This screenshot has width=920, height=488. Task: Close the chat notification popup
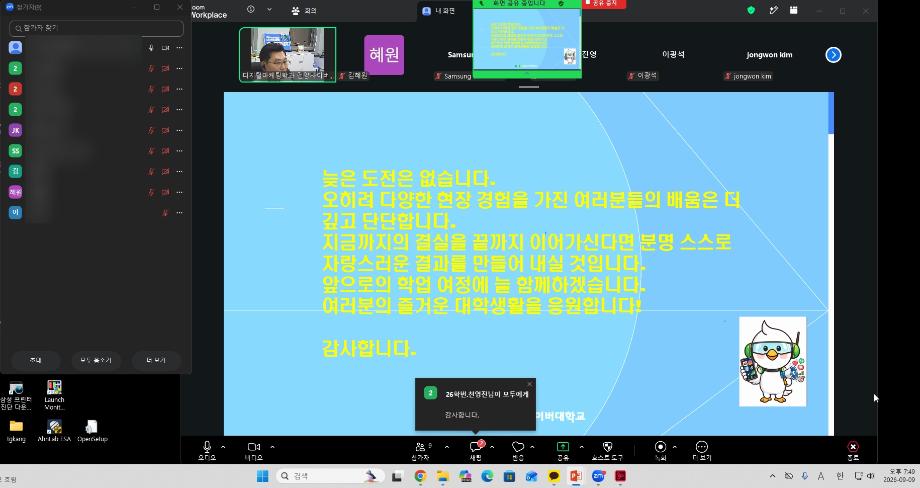point(529,384)
